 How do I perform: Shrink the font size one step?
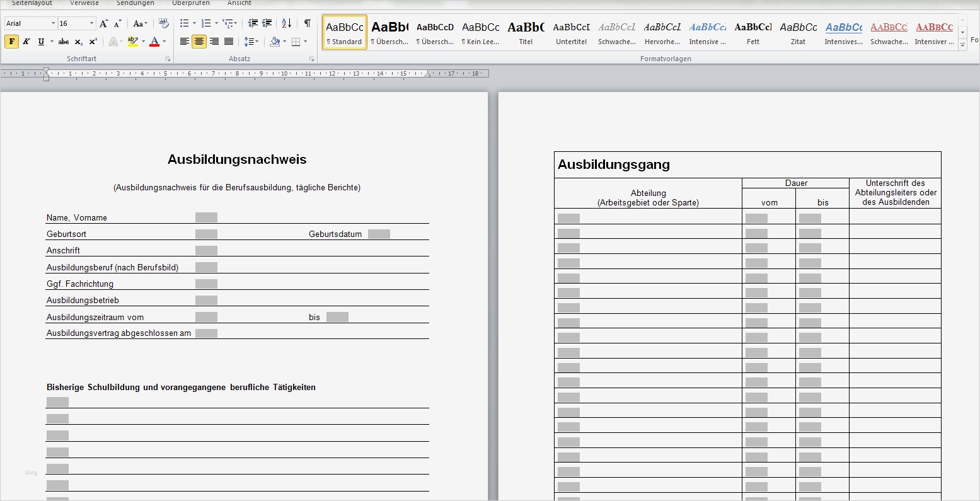pos(117,23)
